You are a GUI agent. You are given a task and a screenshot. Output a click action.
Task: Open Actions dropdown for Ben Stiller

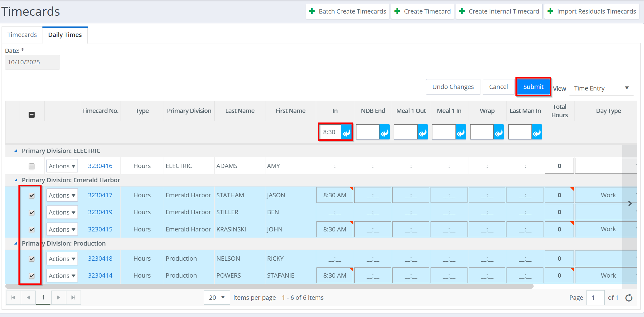point(62,212)
